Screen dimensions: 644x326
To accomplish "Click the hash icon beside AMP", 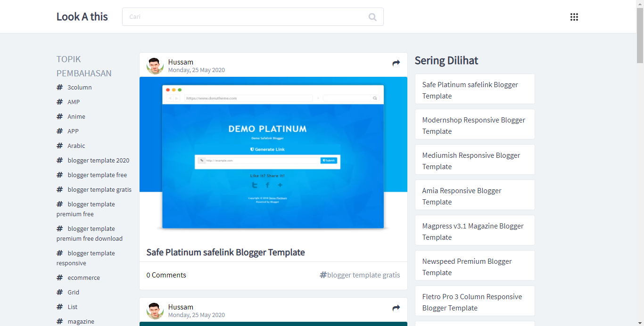I will 59,102.
